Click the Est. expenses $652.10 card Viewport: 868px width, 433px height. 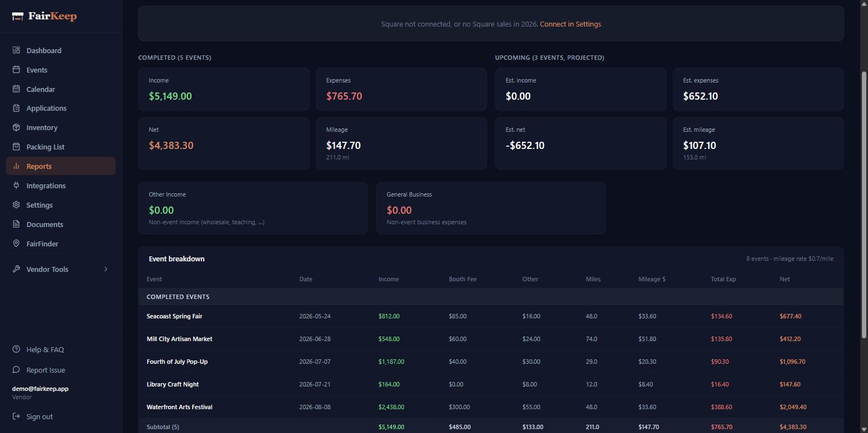[758, 89]
